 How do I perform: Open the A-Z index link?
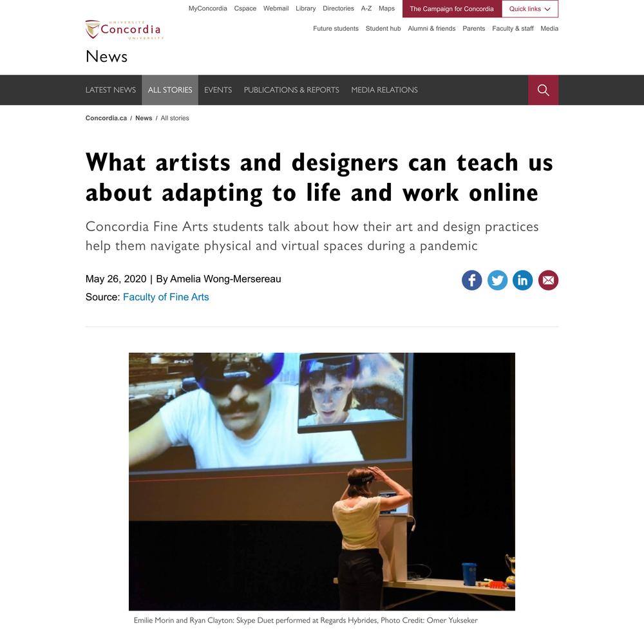click(366, 8)
